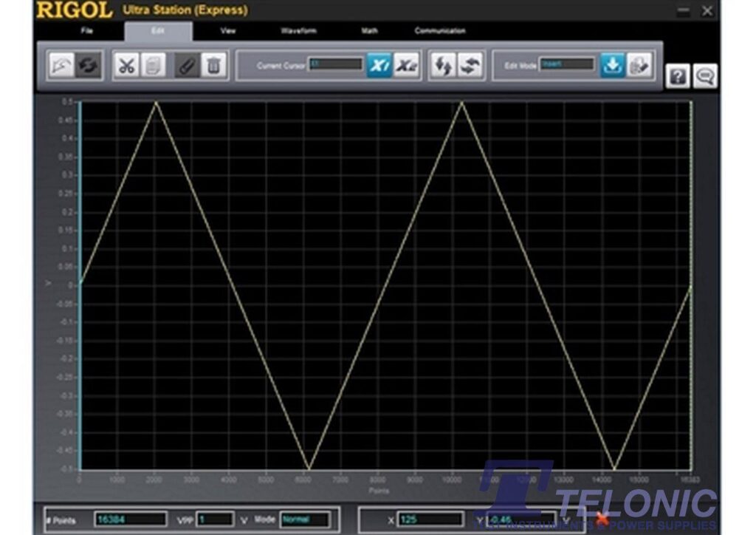Open the Communication menu
Image resolution: width=756 pixels, height=535 pixels.
coord(440,31)
